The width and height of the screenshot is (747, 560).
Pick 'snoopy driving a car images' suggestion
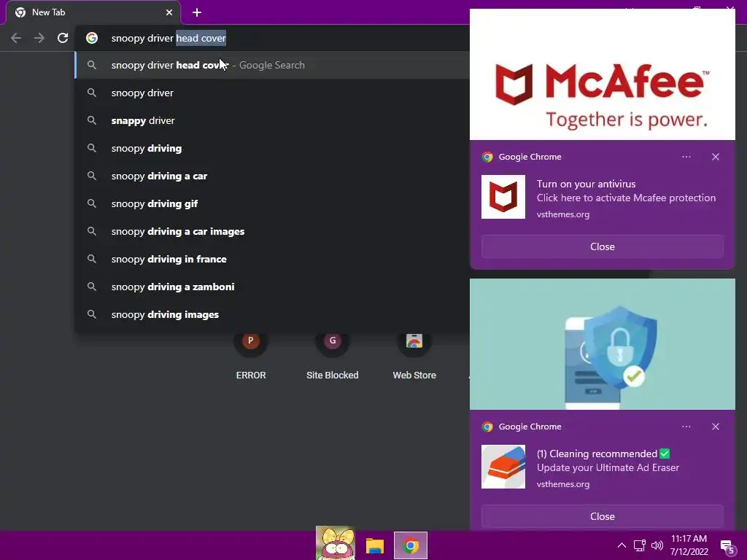click(x=272, y=231)
